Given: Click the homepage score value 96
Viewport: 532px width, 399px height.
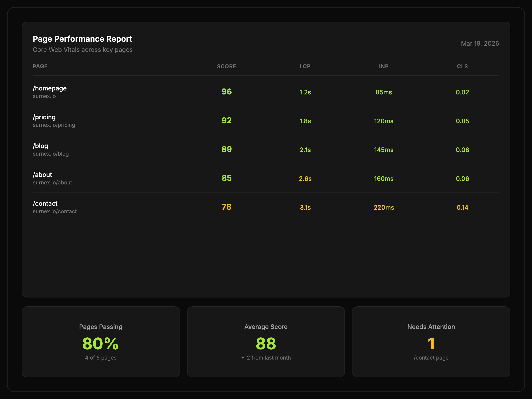Looking at the screenshot, I should click(226, 92).
